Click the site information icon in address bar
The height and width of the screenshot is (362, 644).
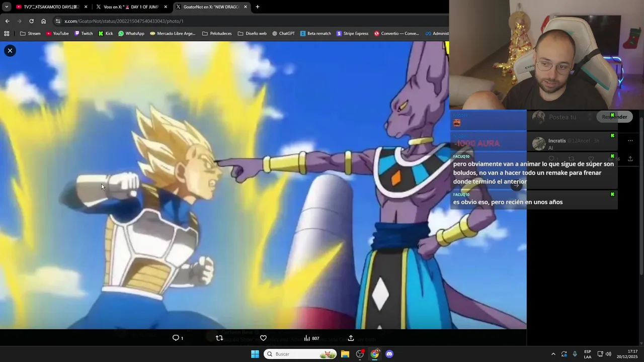[x=58, y=21]
